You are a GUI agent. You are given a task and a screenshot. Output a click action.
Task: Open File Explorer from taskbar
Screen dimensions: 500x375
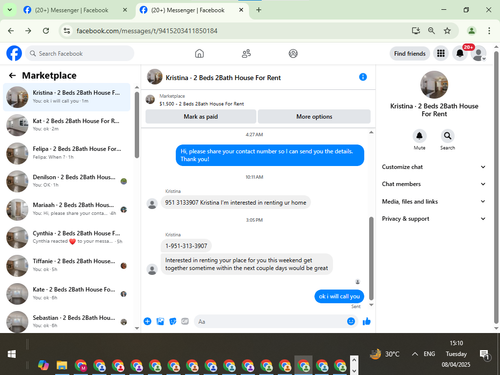62,365
